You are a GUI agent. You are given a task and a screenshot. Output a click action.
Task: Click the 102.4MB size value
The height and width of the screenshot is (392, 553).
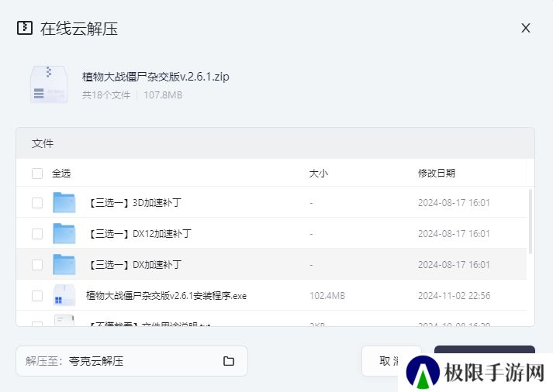tap(327, 296)
